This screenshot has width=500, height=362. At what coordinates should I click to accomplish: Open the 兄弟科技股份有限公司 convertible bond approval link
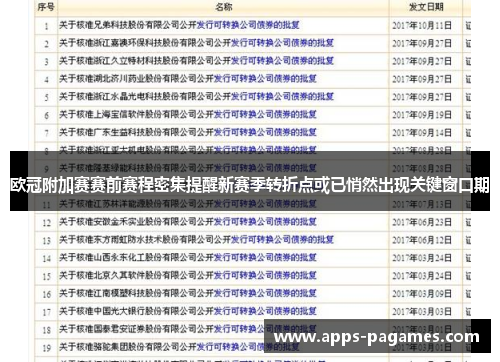click(x=179, y=25)
